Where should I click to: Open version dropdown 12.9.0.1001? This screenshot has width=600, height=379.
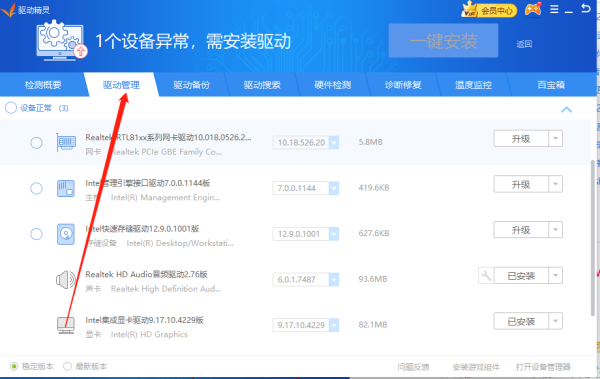click(x=334, y=234)
